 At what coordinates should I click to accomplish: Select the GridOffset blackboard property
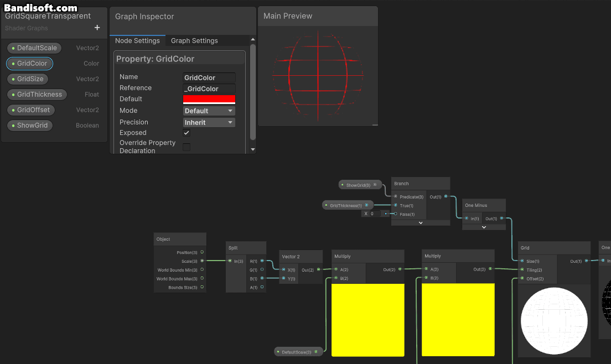(31, 110)
